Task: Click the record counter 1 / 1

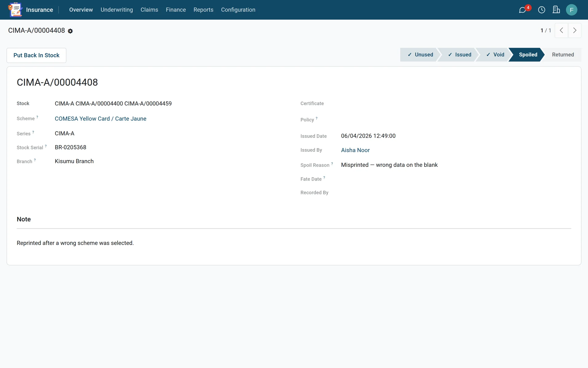Action: pos(546,30)
